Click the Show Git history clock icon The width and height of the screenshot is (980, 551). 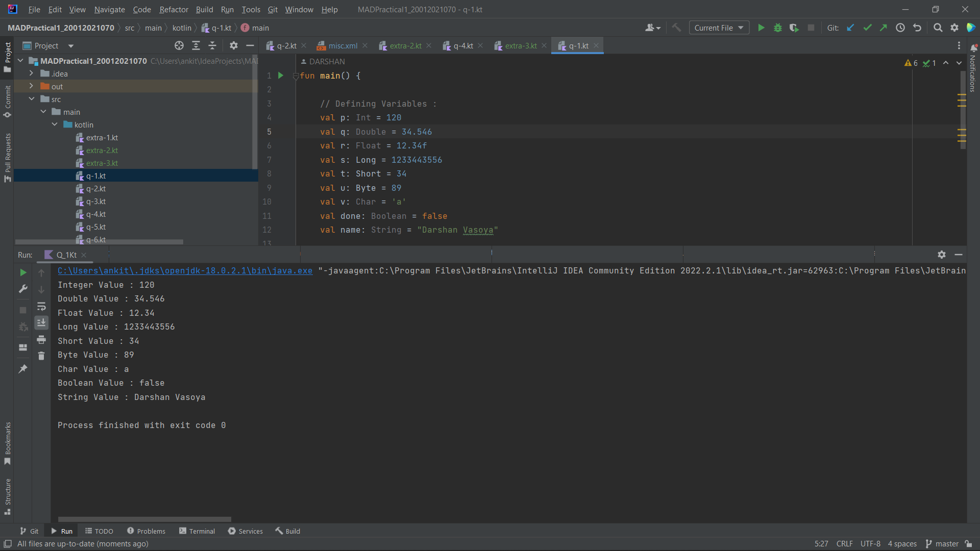(900, 28)
